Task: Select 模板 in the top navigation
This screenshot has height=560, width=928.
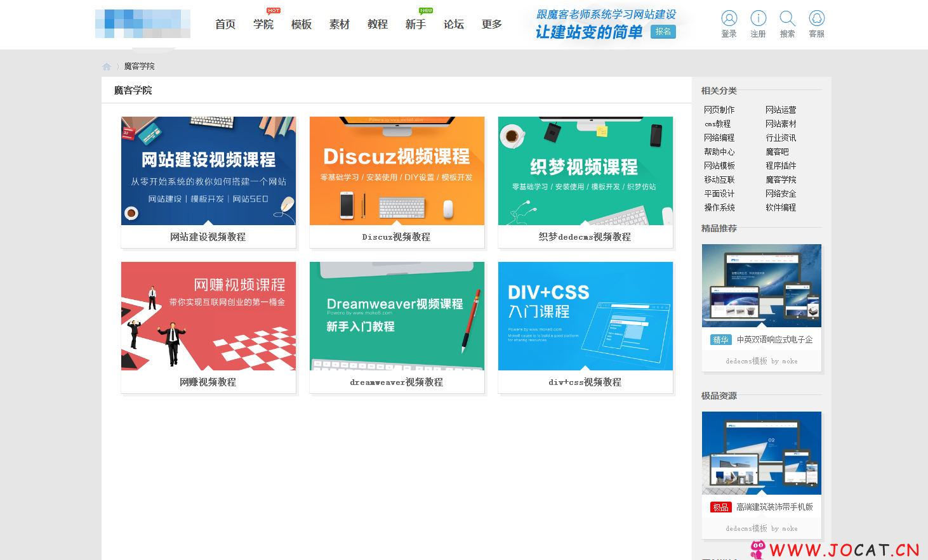Action: [x=302, y=24]
